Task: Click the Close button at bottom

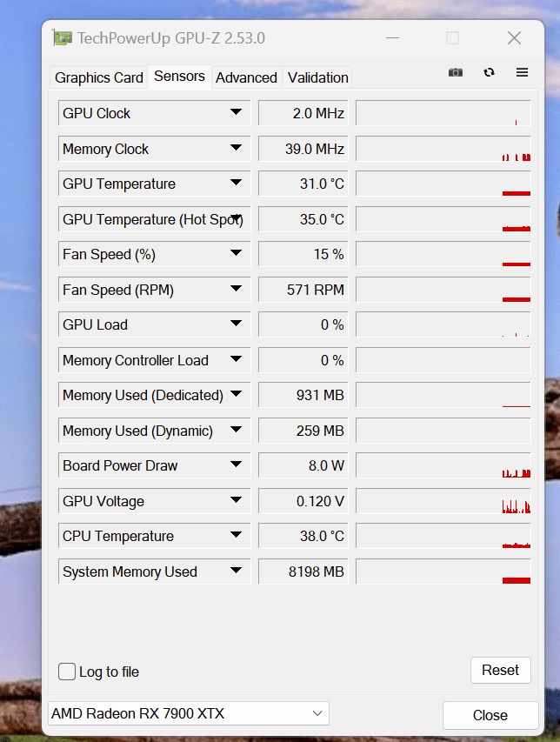Action: [490, 715]
